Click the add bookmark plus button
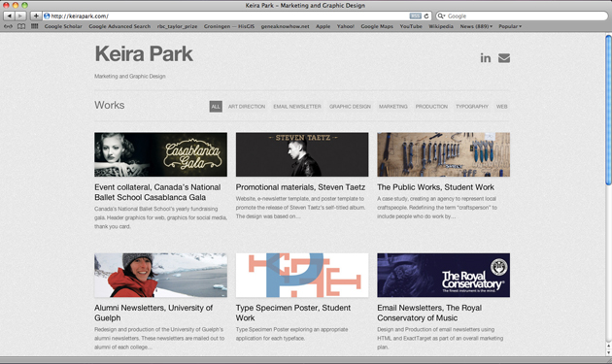Screen dimensions: 612x364 [x=36, y=16]
